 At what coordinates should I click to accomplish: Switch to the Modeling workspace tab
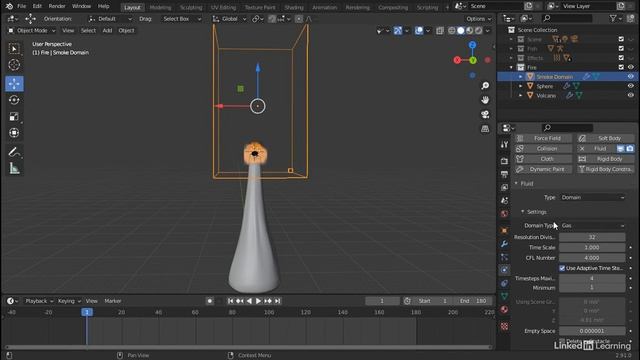[x=160, y=7]
